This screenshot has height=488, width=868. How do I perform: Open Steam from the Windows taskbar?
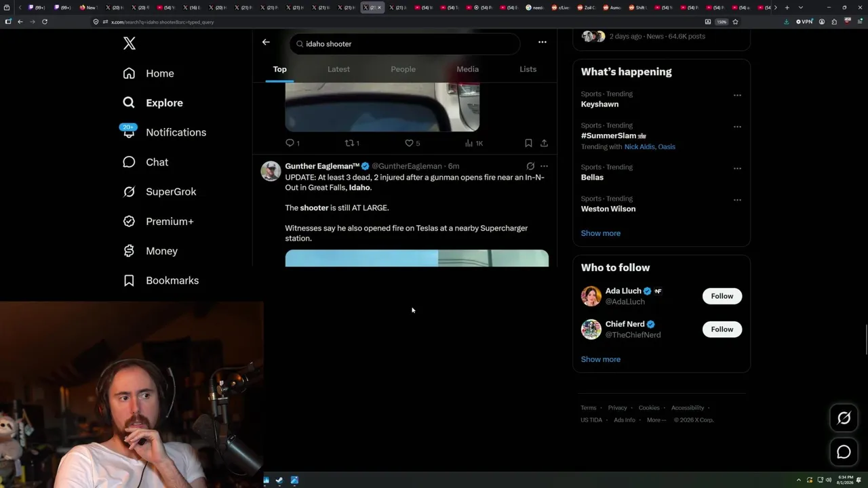[279, 481]
